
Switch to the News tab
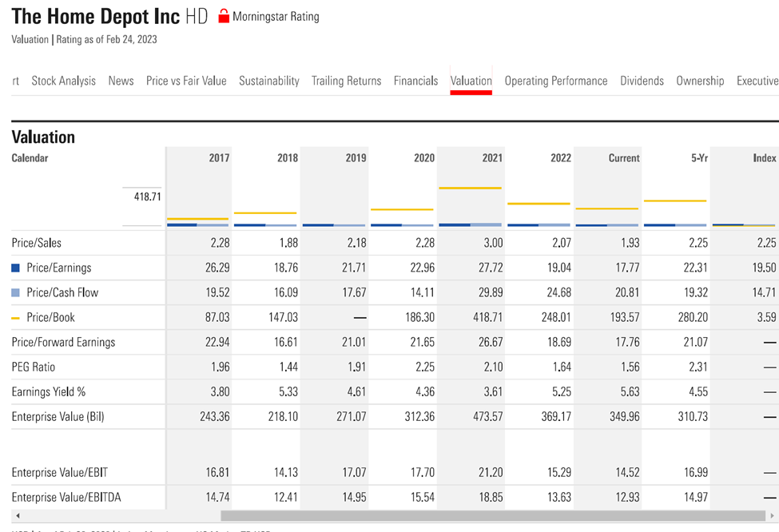[x=121, y=81]
